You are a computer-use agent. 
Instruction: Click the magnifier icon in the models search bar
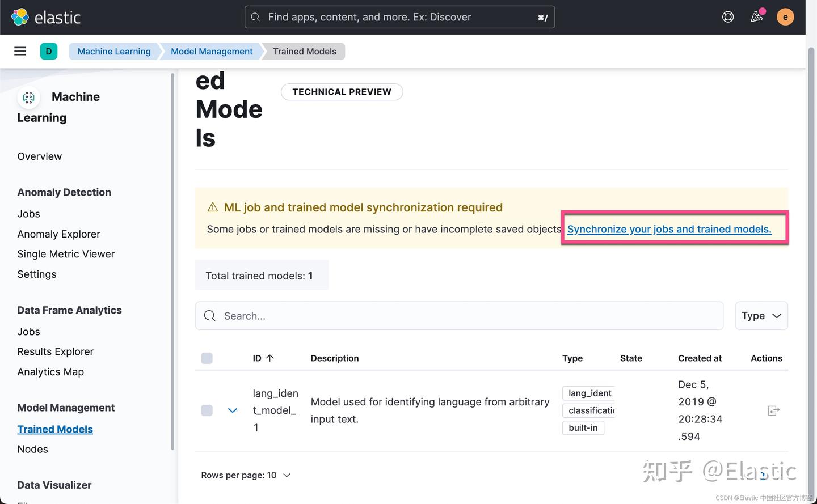click(209, 316)
